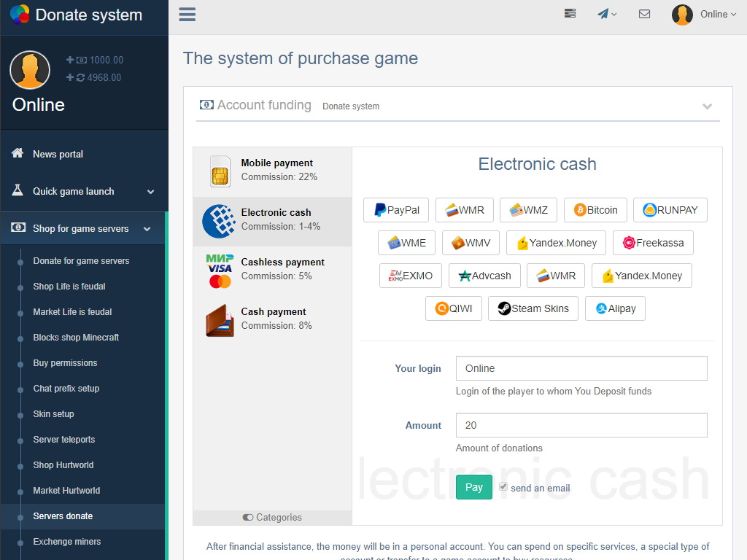
Task: Pick Steam Skins payment method
Action: click(533, 308)
